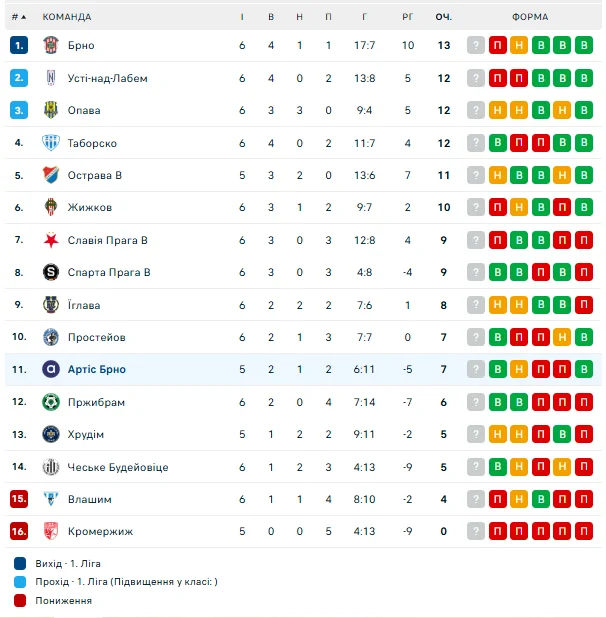The width and height of the screenshot is (606, 618).
Task: Open the Chrudim team link
Action: click(86, 435)
